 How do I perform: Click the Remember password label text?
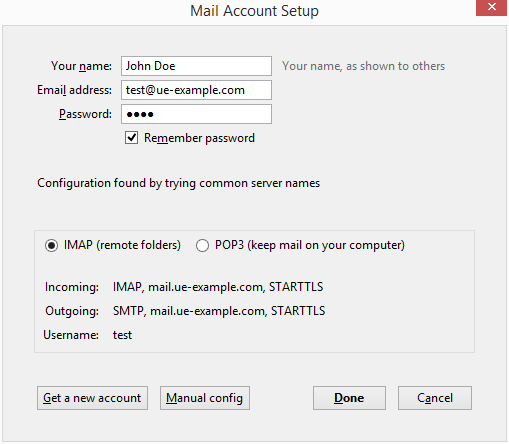[199, 138]
